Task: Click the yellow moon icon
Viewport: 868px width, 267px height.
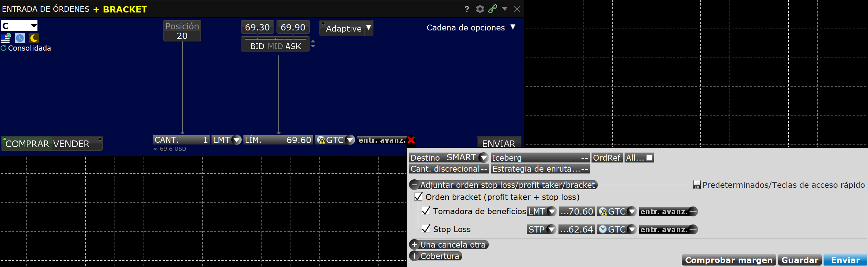Action: (x=34, y=38)
